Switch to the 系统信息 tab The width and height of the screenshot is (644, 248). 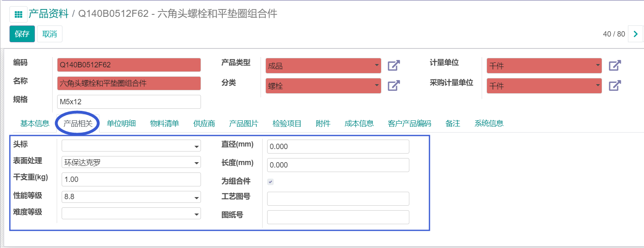pos(489,124)
